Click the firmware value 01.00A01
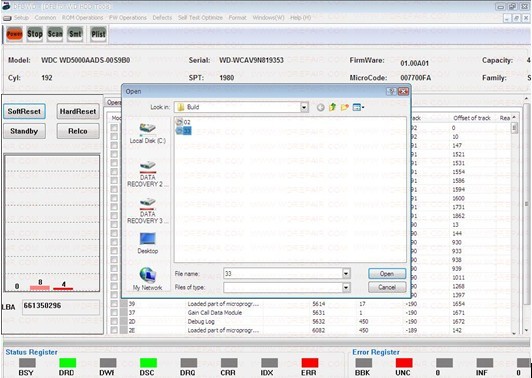The height and width of the screenshot is (378, 532). [415, 63]
